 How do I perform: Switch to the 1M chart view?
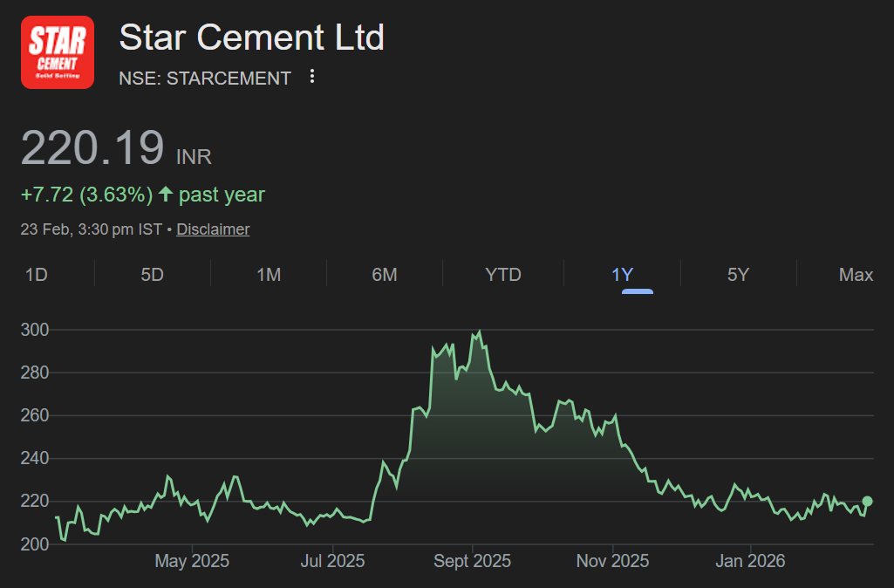point(269,274)
